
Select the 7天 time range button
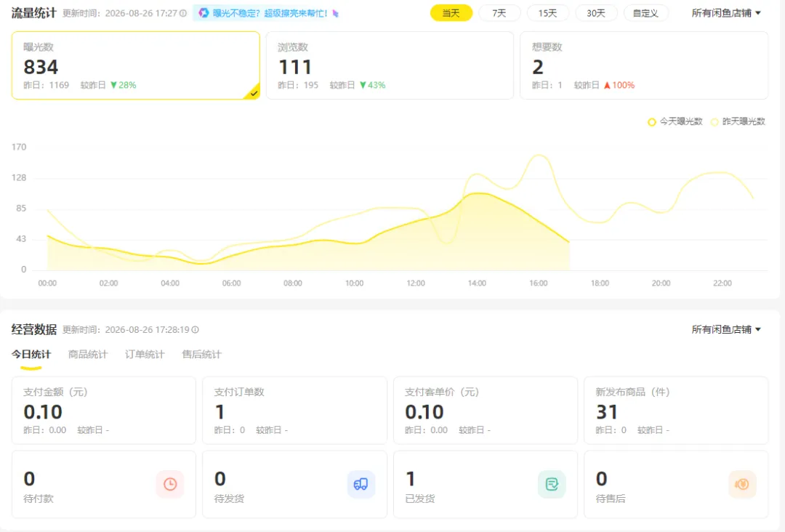tap(499, 13)
